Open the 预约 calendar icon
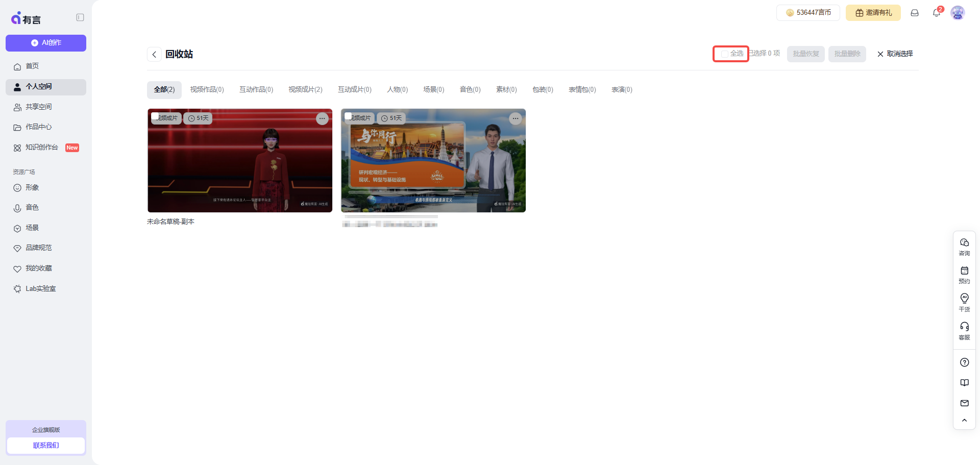Image resolution: width=980 pixels, height=465 pixels. pyautogui.click(x=964, y=274)
